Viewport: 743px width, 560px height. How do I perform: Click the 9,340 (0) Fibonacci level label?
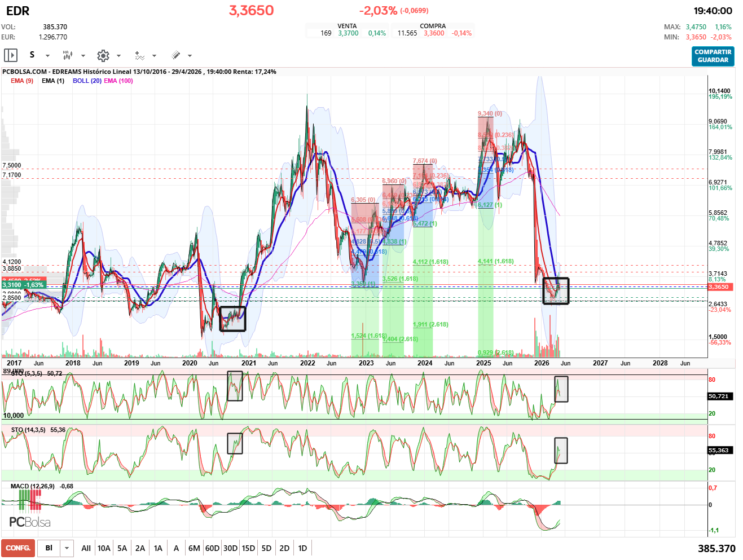(x=490, y=114)
